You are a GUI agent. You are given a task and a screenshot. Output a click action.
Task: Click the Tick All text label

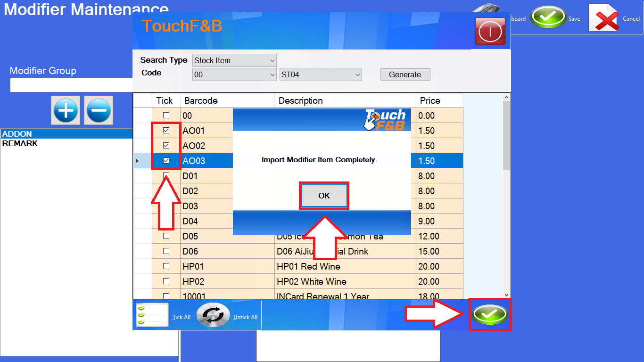182,317
